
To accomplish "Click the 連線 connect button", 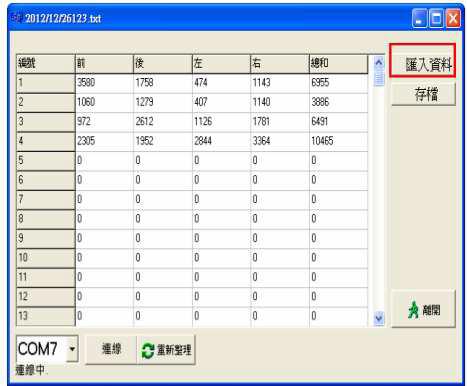I will tap(111, 350).
